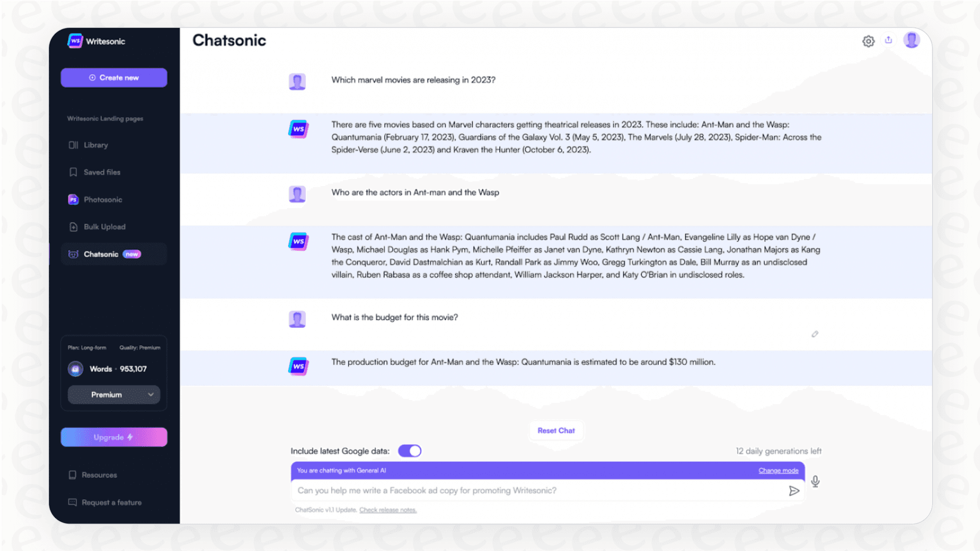Screen dimensions: 980x551
Task: Open Photosonic from the sidebar
Action: (x=103, y=200)
